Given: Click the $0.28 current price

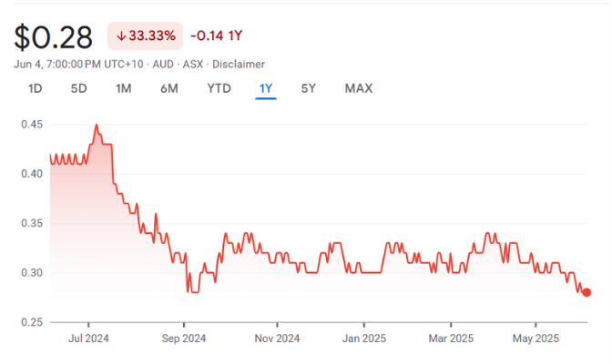Looking at the screenshot, I should click(x=54, y=37).
